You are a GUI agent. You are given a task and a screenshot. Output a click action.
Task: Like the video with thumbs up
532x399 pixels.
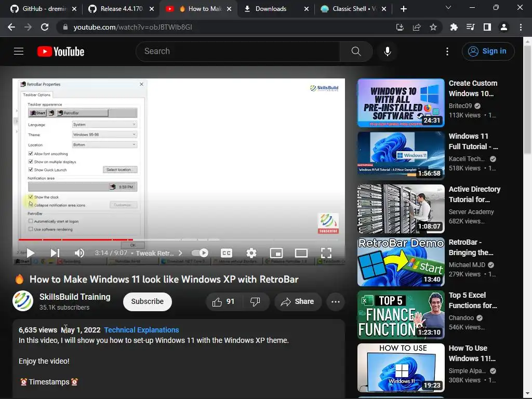point(223,302)
